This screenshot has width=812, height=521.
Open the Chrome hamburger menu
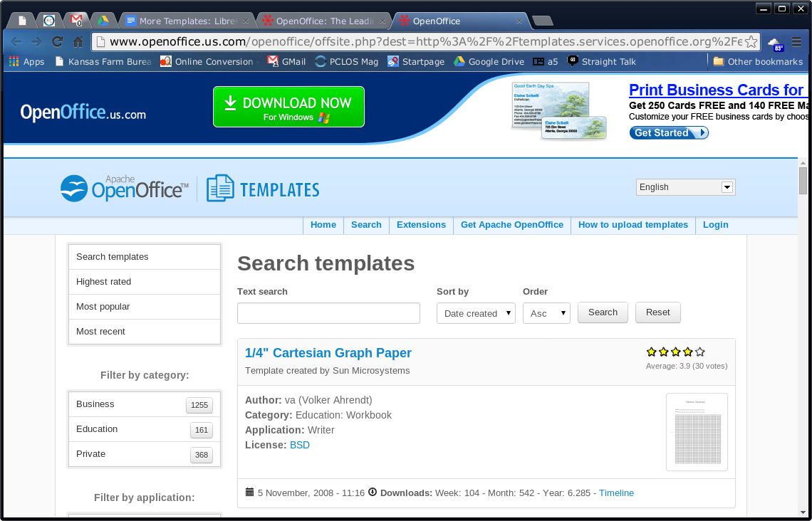pos(797,42)
